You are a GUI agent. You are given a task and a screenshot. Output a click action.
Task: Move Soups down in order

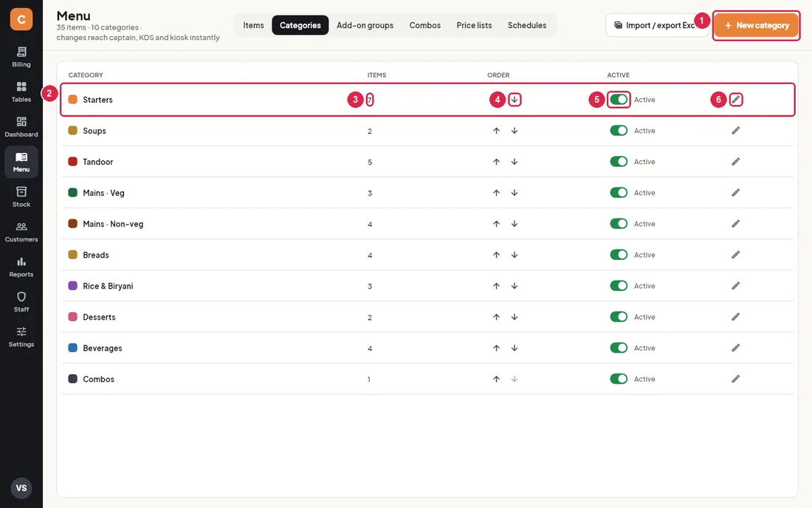coord(515,131)
